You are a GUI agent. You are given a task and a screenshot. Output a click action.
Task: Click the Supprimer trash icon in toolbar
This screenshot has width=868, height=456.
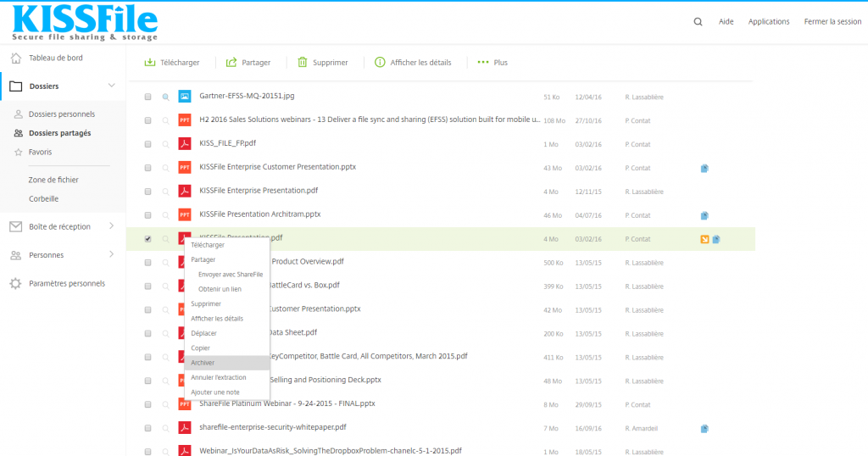click(x=303, y=63)
